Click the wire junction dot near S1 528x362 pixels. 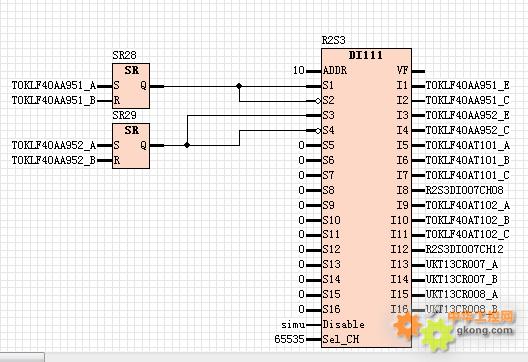coord(239,86)
